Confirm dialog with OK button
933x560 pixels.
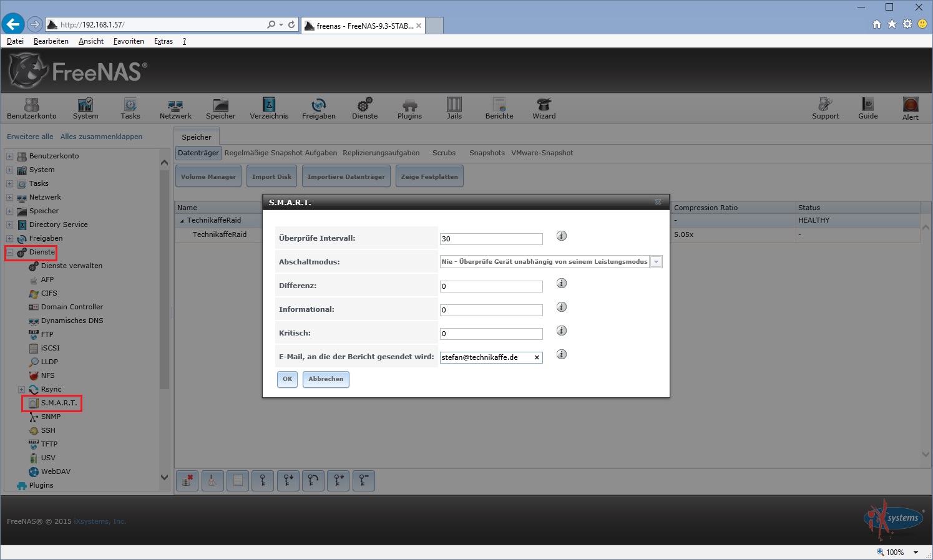click(x=287, y=379)
